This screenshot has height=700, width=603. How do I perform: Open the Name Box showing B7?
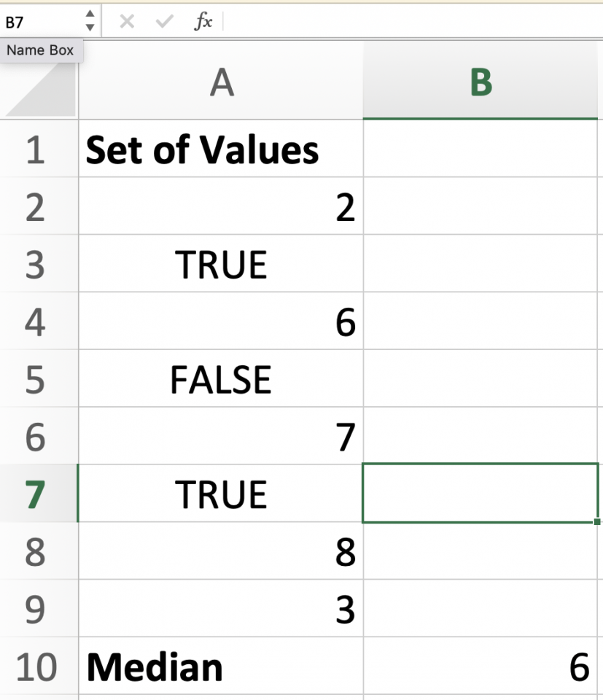pos(40,21)
